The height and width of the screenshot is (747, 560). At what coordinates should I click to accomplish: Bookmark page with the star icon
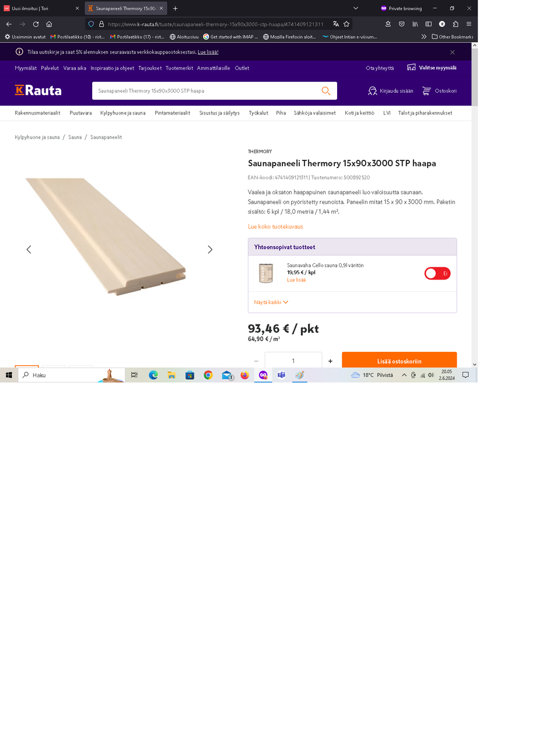[x=346, y=24]
